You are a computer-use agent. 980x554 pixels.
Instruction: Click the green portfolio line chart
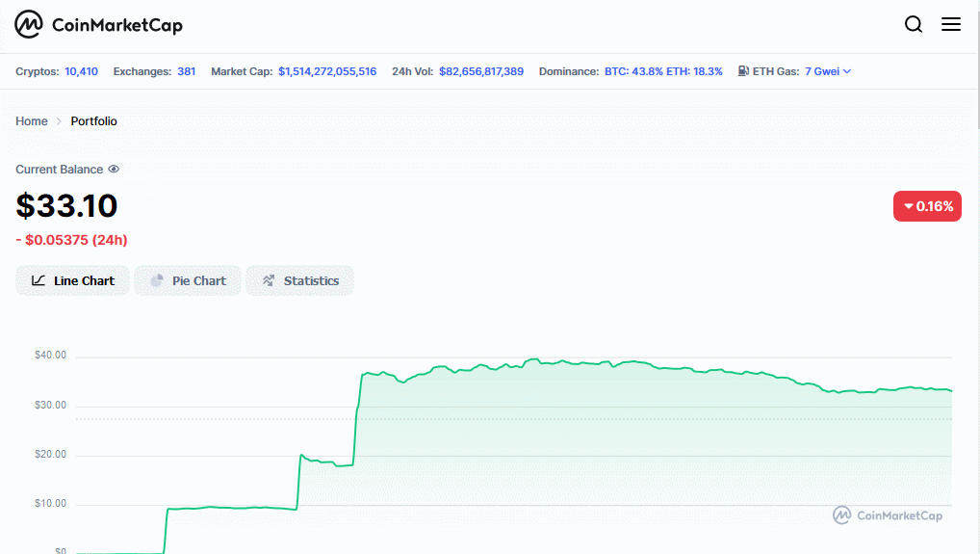coord(514,457)
